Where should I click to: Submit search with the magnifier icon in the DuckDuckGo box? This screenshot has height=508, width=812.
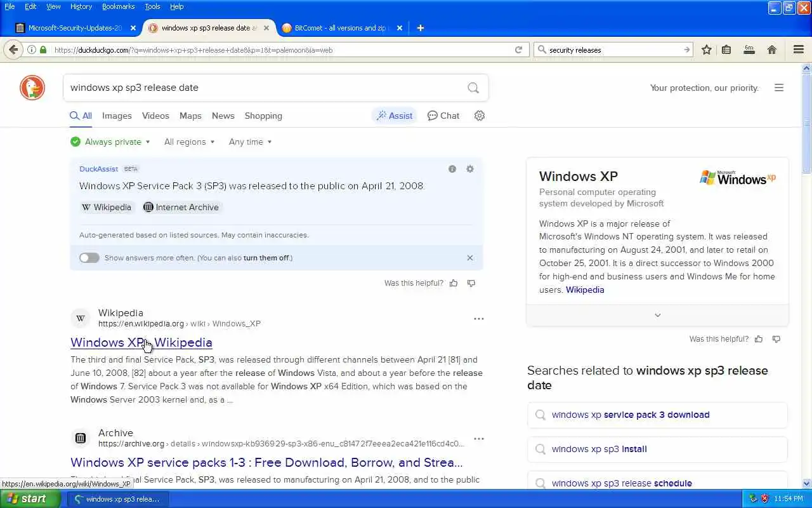[x=473, y=88]
